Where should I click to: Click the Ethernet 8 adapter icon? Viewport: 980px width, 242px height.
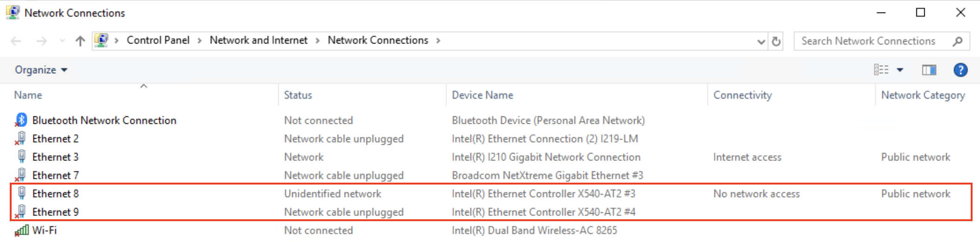click(x=21, y=193)
